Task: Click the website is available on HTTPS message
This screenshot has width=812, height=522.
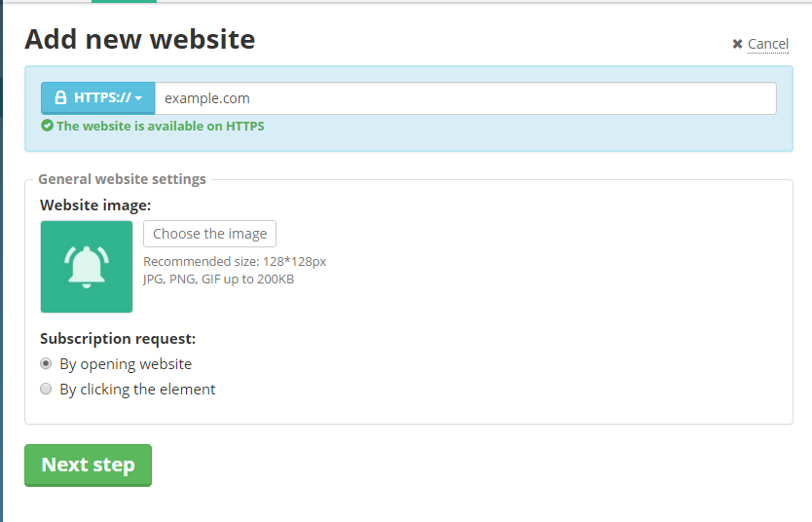Action: (x=160, y=126)
